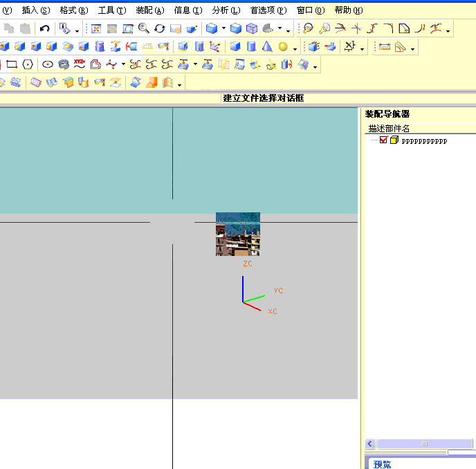Click the Measure angle icon
Screen dimensions: 476x469
pyautogui.click(x=401, y=47)
